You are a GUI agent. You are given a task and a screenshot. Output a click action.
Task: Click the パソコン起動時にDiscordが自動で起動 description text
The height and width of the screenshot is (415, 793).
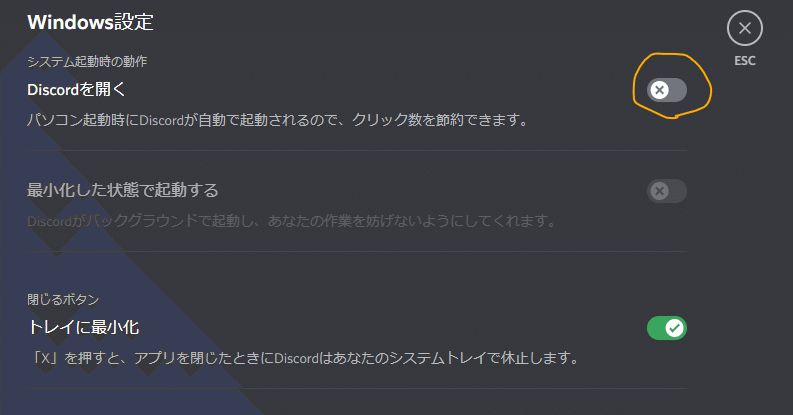277,120
